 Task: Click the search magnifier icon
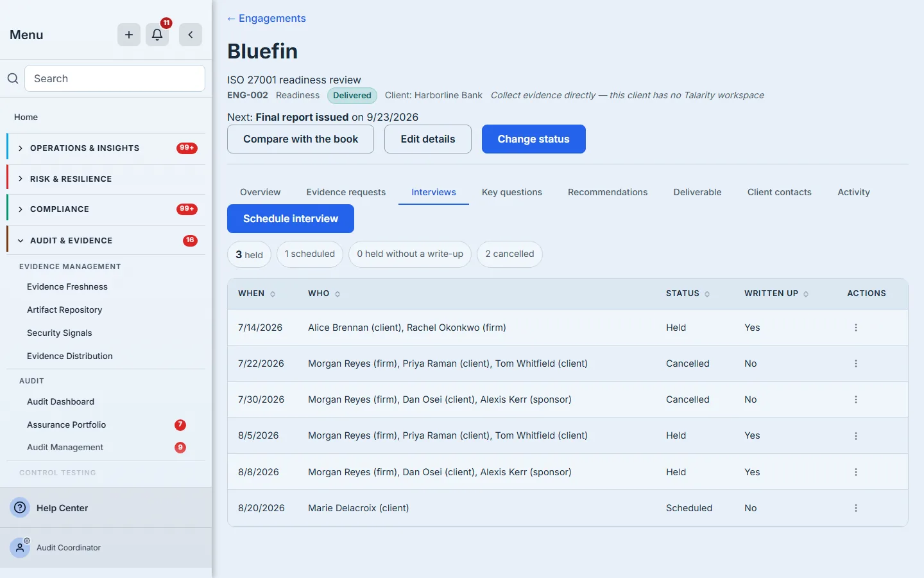click(13, 78)
